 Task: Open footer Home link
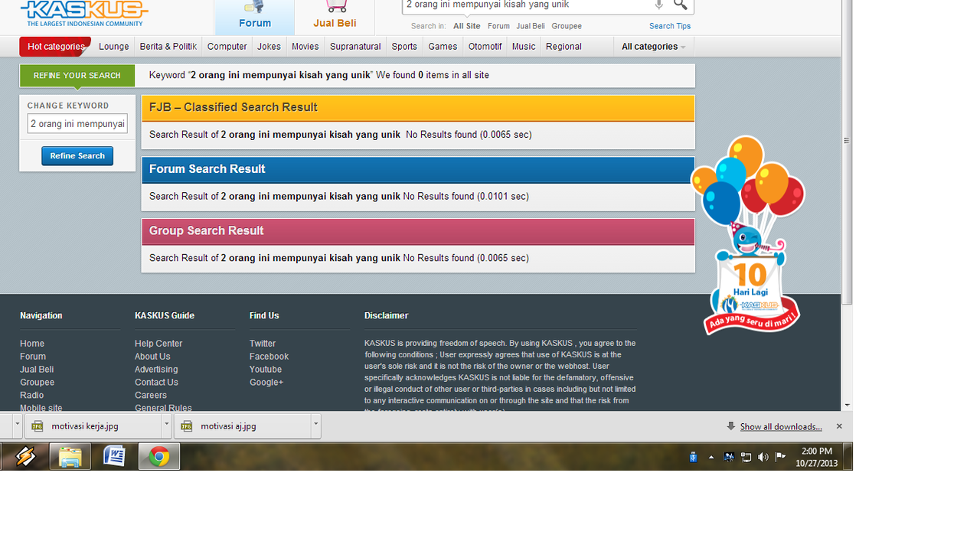point(32,344)
